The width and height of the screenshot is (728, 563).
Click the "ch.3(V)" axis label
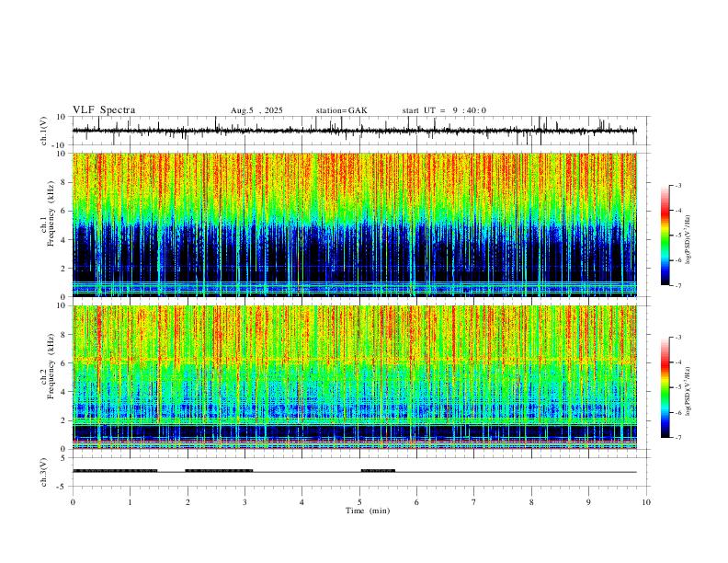click(x=44, y=472)
